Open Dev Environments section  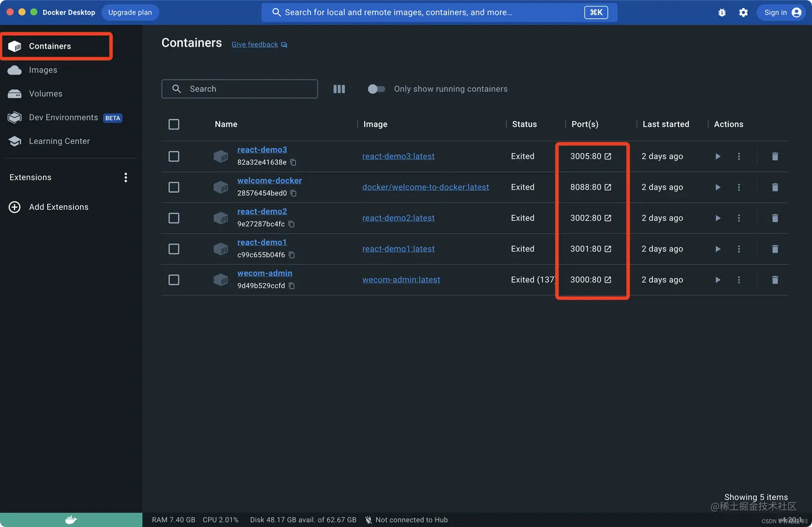coord(64,118)
